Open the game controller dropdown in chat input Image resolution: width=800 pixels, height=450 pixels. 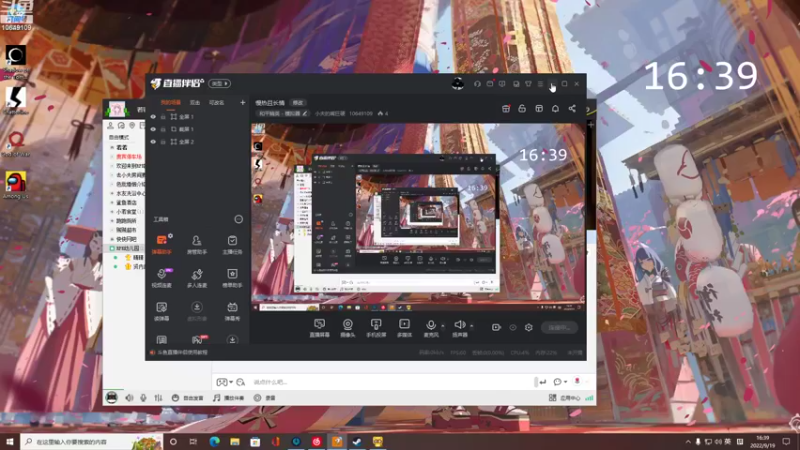pos(224,382)
